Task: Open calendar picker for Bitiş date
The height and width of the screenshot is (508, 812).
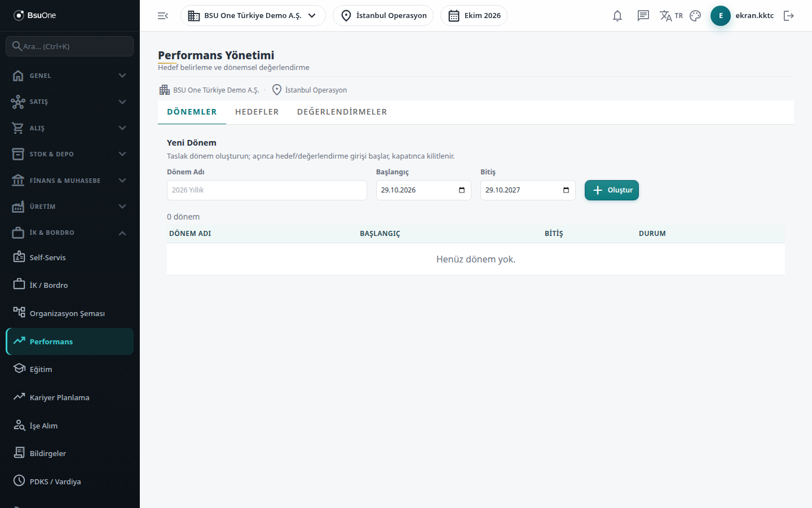Action: (566, 190)
